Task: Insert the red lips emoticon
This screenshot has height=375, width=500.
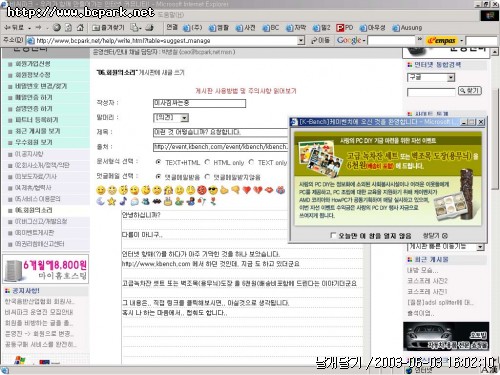Action: pos(269,190)
